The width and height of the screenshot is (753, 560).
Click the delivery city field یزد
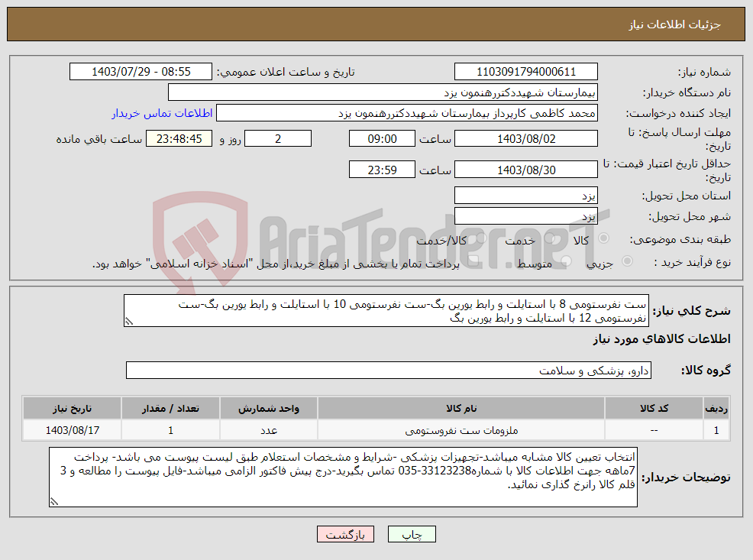(x=526, y=216)
